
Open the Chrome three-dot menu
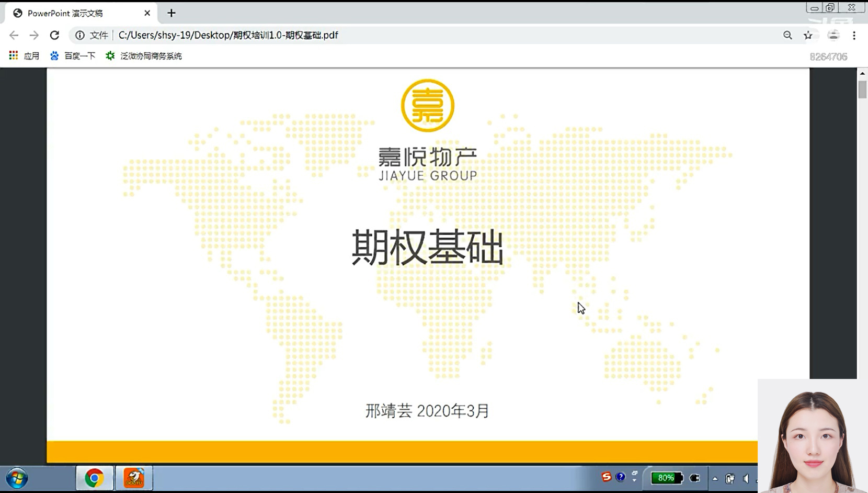[x=854, y=35]
